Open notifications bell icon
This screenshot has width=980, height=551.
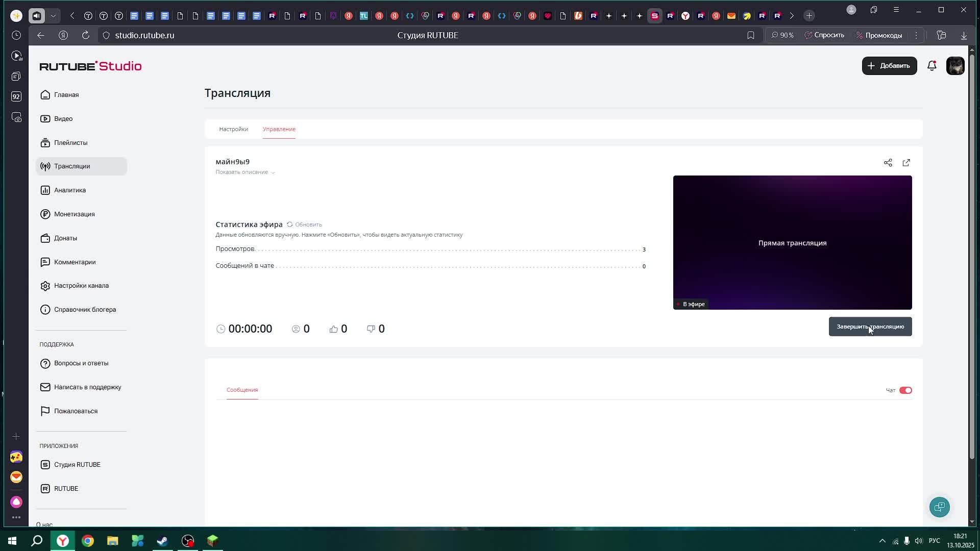(x=932, y=66)
